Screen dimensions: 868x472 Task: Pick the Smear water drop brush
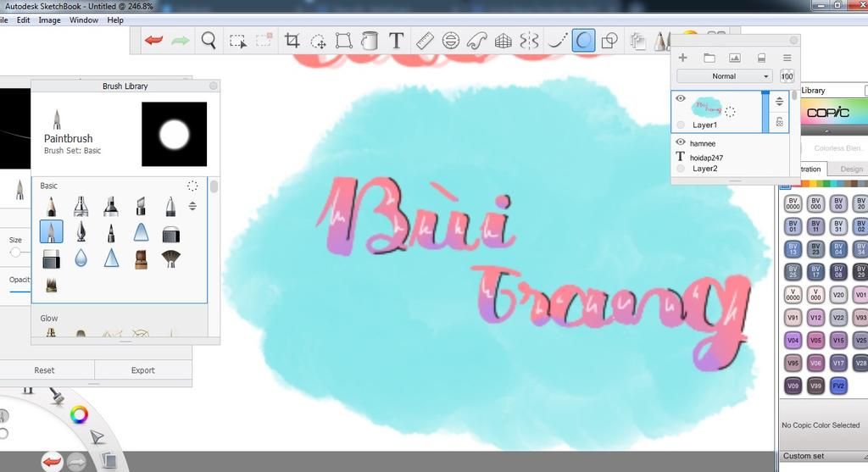[x=81, y=258]
